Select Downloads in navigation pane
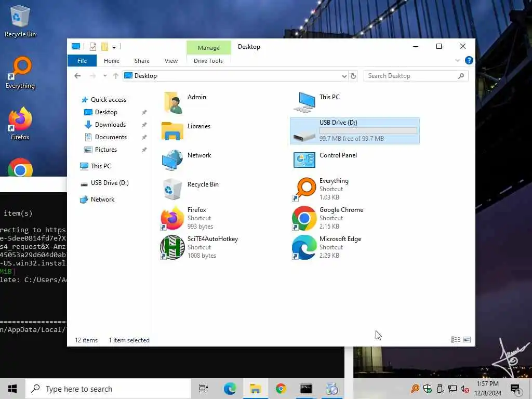The image size is (532, 399). tap(105, 125)
